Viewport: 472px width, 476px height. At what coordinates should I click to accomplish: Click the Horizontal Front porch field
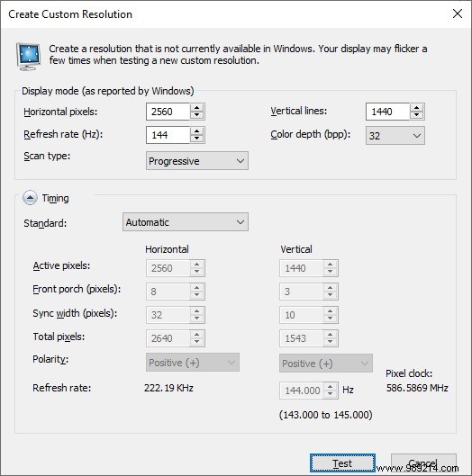click(x=168, y=292)
